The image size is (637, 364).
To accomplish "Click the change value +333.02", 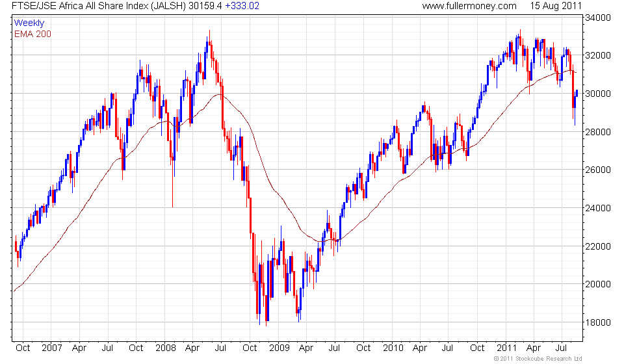I will click(242, 6).
